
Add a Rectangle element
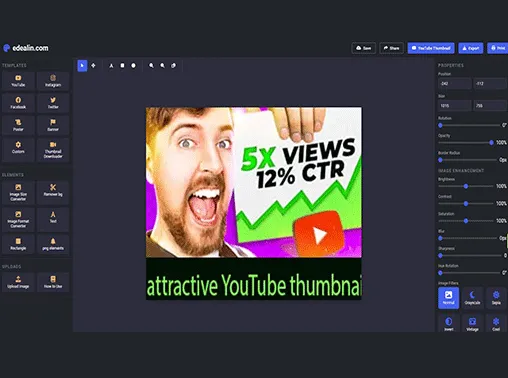click(x=18, y=244)
